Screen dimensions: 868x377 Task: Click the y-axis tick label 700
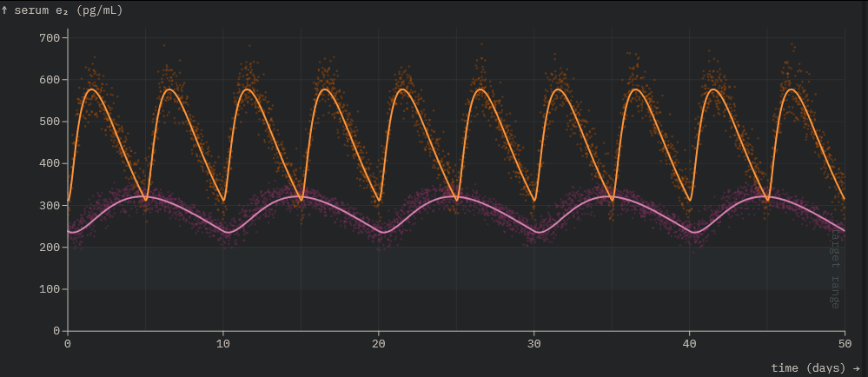point(50,37)
